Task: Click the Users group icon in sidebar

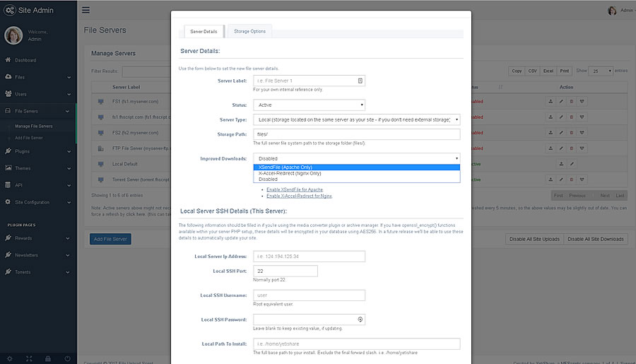Action: tap(8, 93)
